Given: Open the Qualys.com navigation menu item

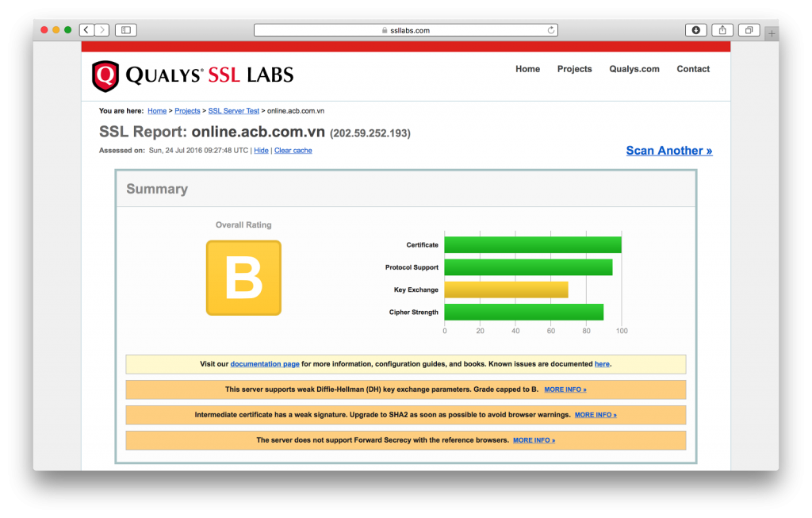Looking at the screenshot, I should 634,69.
